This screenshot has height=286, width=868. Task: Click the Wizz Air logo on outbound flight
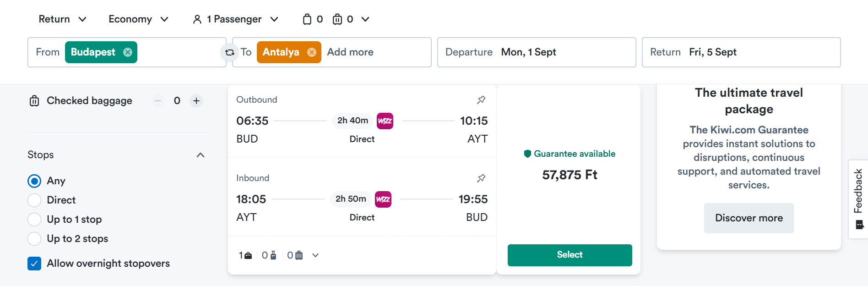coord(385,121)
